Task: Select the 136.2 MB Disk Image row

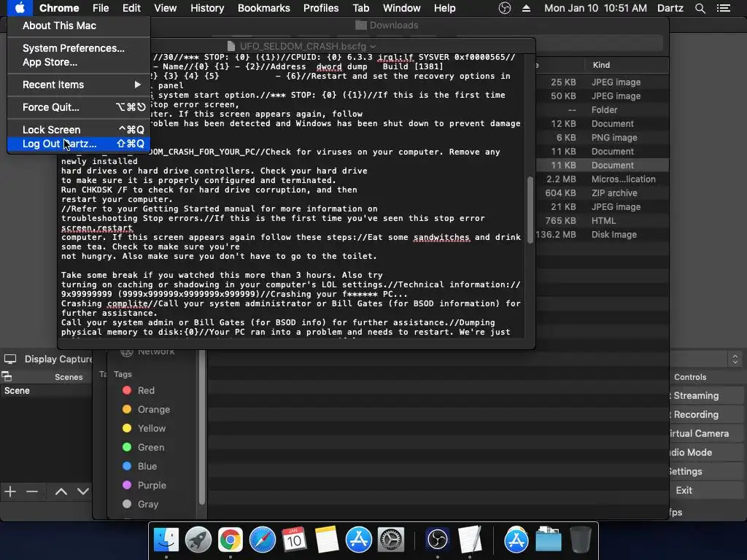Action: point(602,235)
